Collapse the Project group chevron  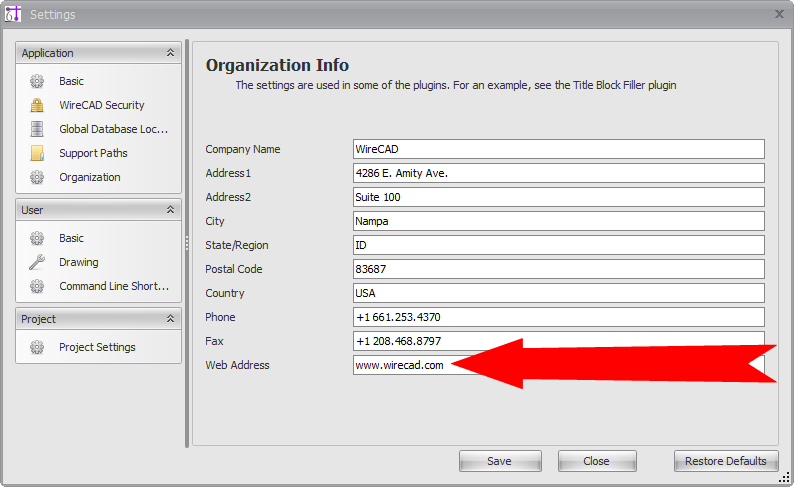click(x=171, y=318)
